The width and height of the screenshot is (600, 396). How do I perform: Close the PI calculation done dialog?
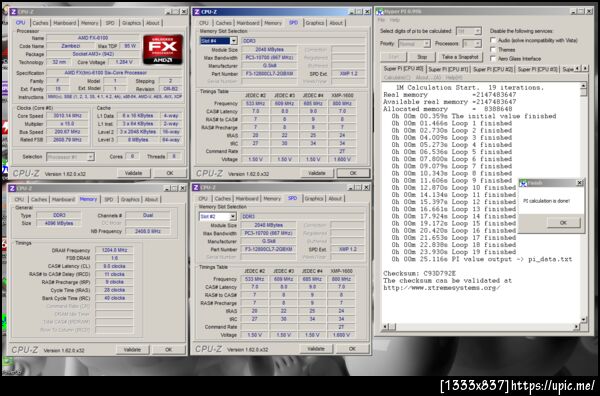coord(579,183)
